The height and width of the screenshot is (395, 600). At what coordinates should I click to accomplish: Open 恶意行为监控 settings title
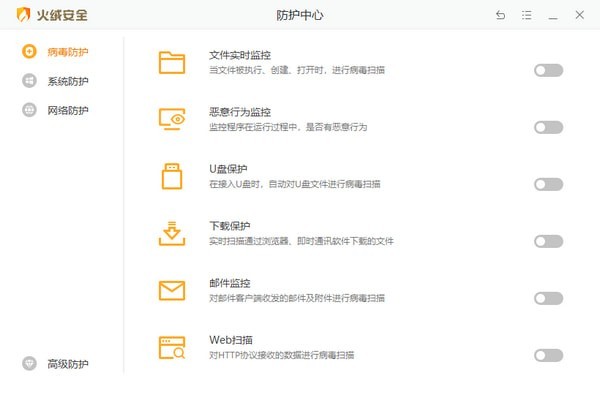coord(240,112)
